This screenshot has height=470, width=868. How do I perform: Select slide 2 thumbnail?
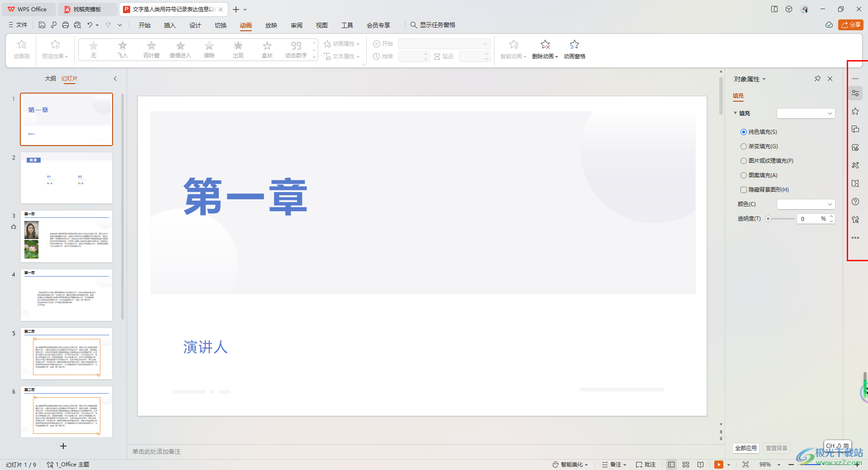tap(66, 178)
